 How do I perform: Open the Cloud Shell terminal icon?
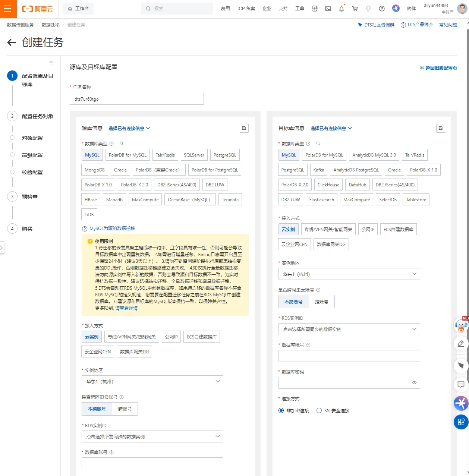tap(328, 9)
